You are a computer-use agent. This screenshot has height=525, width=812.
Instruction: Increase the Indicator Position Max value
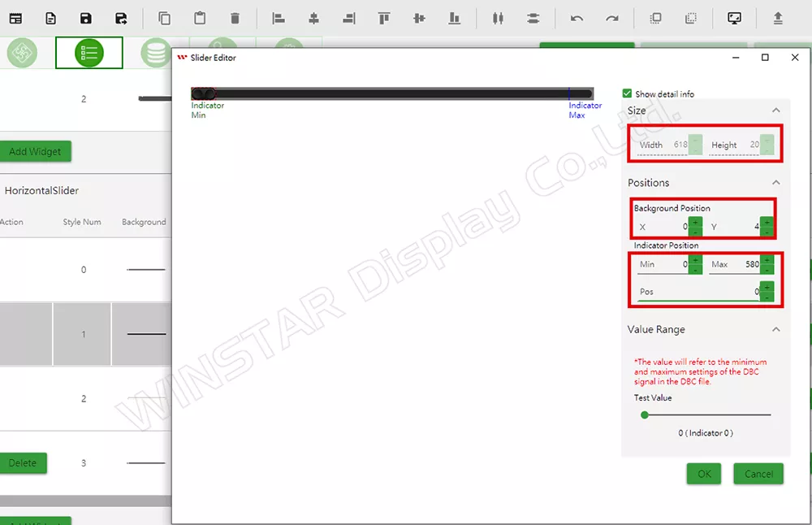point(767,260)
